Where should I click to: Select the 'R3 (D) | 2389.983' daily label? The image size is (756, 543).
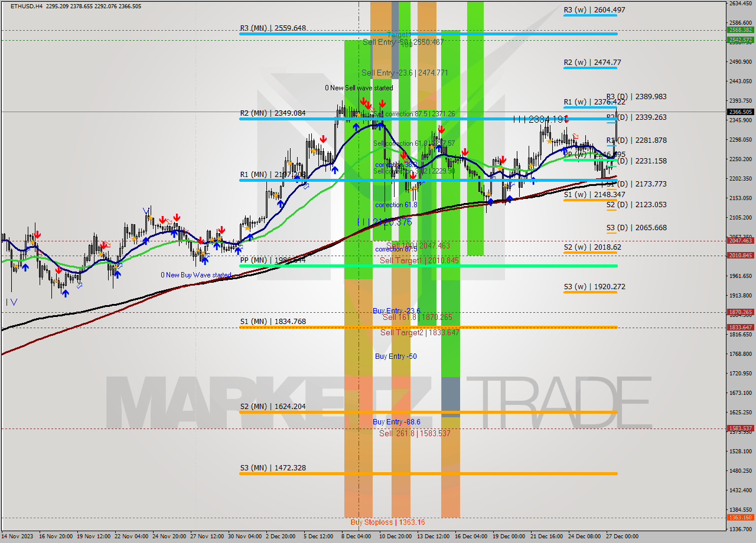click(637, 96)
